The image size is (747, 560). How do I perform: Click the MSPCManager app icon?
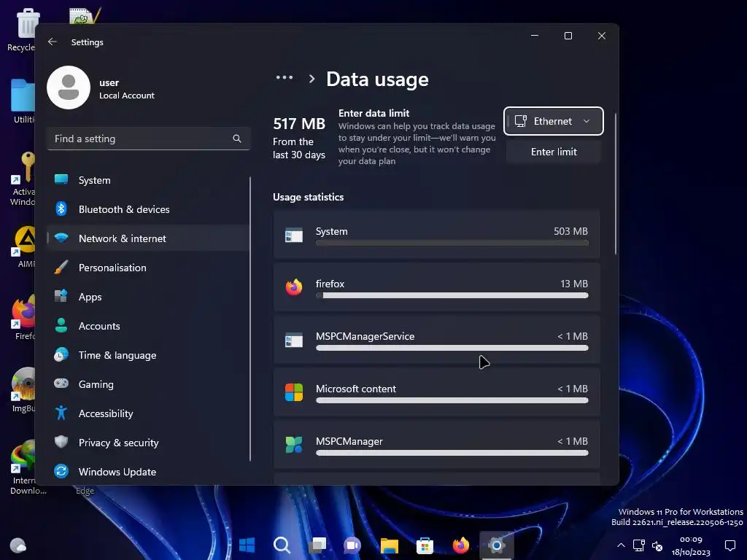pos(294,445)
